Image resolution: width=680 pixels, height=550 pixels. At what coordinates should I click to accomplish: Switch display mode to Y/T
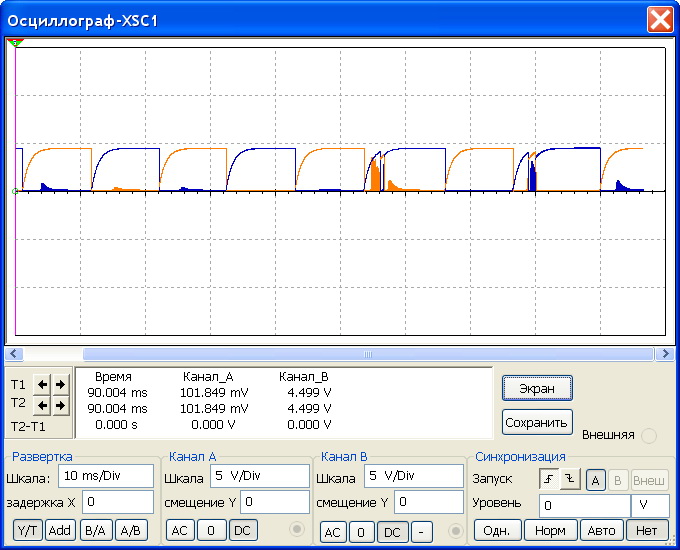point(28,530)
